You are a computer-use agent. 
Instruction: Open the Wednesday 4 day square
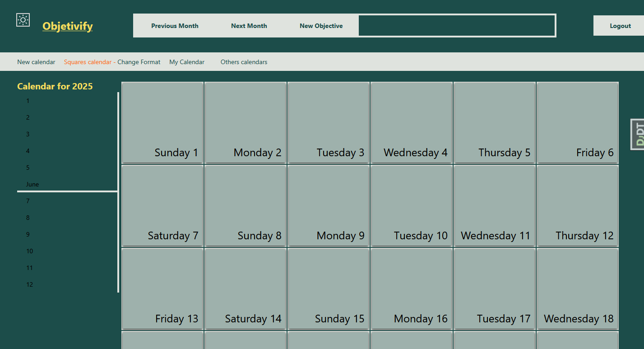tap(412, 123)
